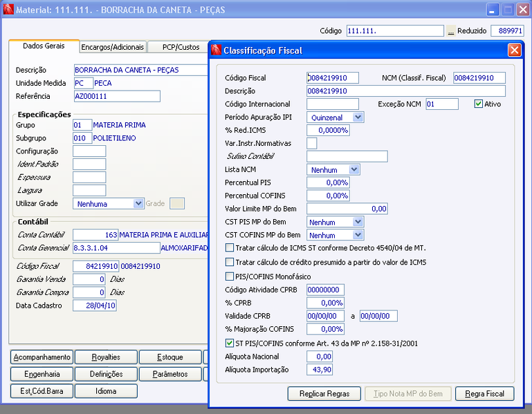
Task: Click the Conta Contábil field 163
Action: (95, 234)
